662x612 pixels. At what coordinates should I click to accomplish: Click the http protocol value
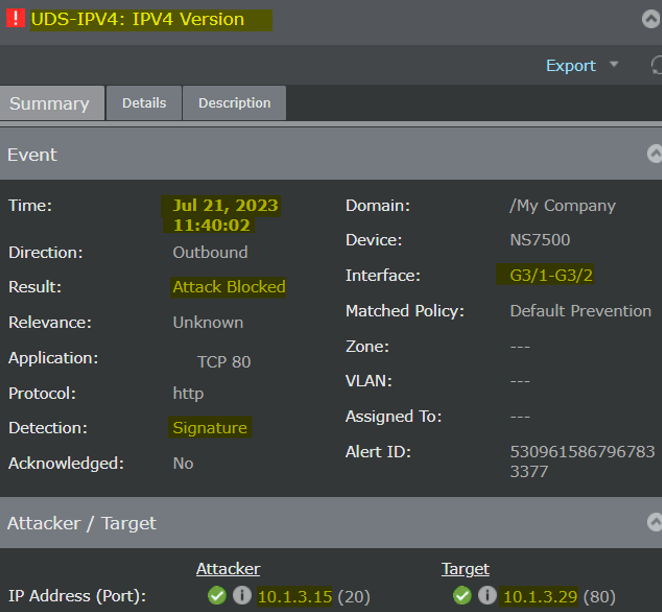(188, 393)
